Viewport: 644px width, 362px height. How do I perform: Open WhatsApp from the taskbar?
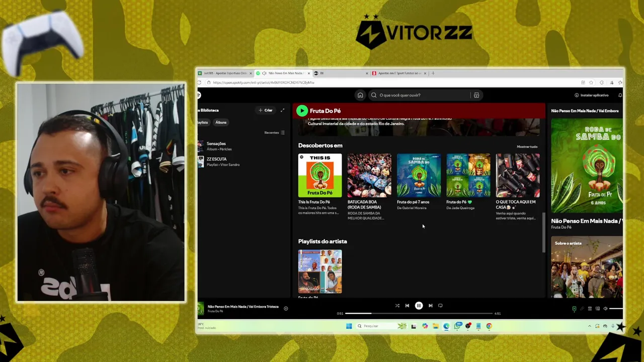(457, 326)
